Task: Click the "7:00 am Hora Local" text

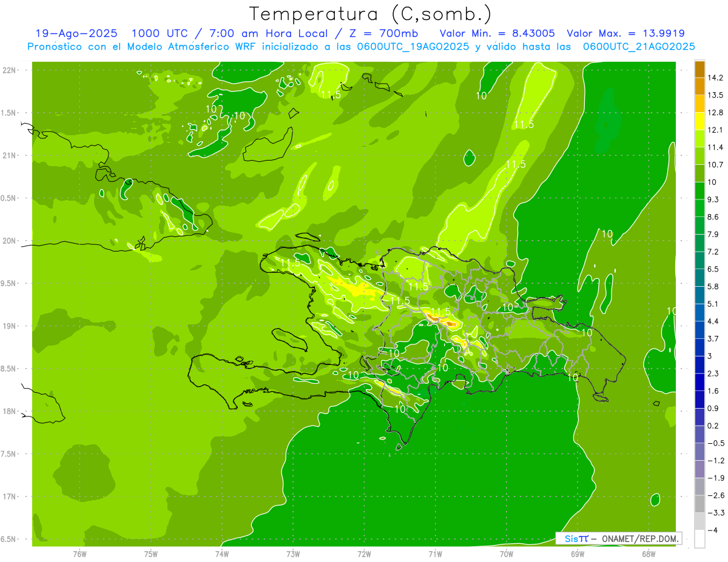Action: point(268,33)
